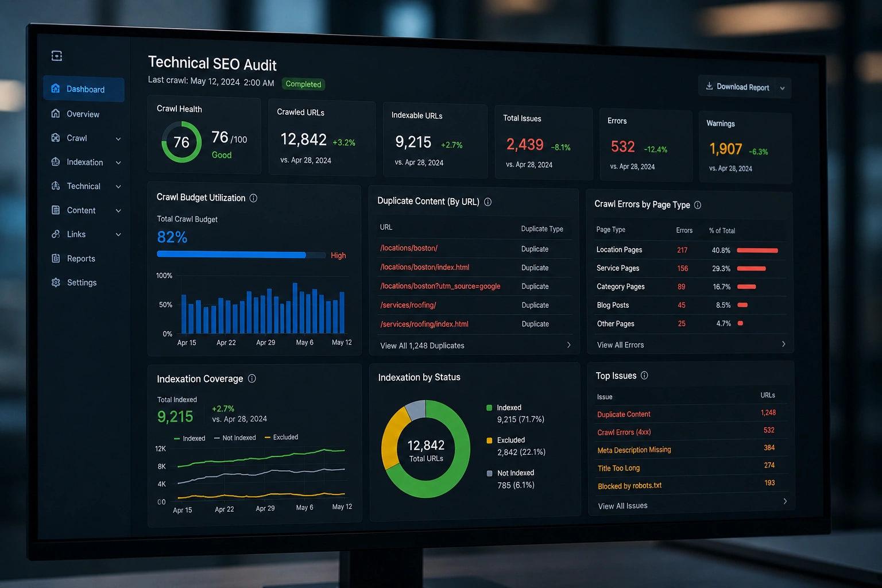This screenshot has width=882, height=588.
Task: Click Duplicate Content issue row
Action: (687, 413)
